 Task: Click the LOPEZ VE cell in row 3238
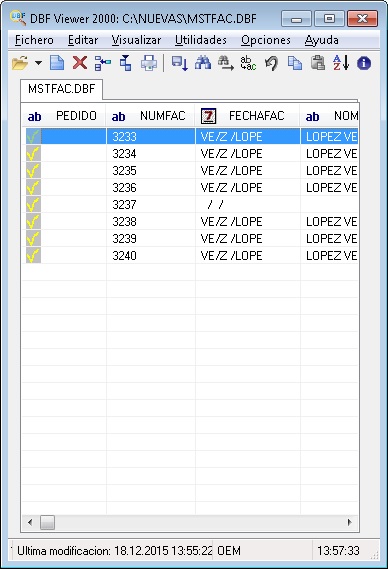point(330,222)
